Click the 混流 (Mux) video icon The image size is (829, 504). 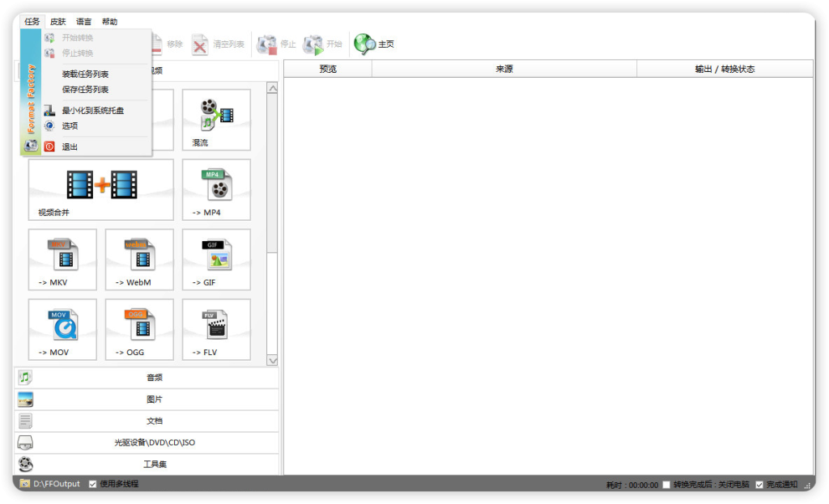(x=216, y=120)
